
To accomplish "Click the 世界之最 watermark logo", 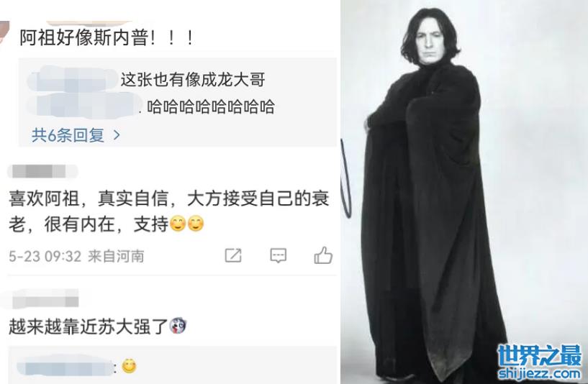I will 539,355.
